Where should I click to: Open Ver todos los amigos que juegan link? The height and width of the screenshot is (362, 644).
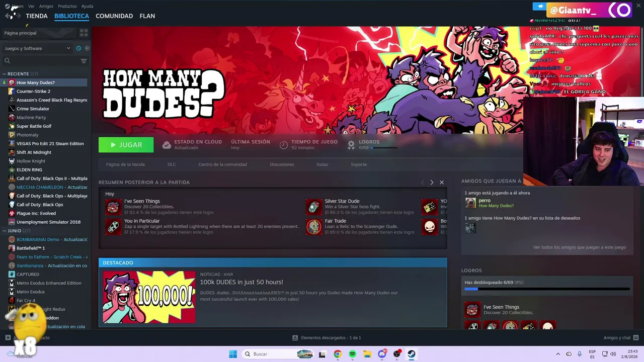(580, 247)
